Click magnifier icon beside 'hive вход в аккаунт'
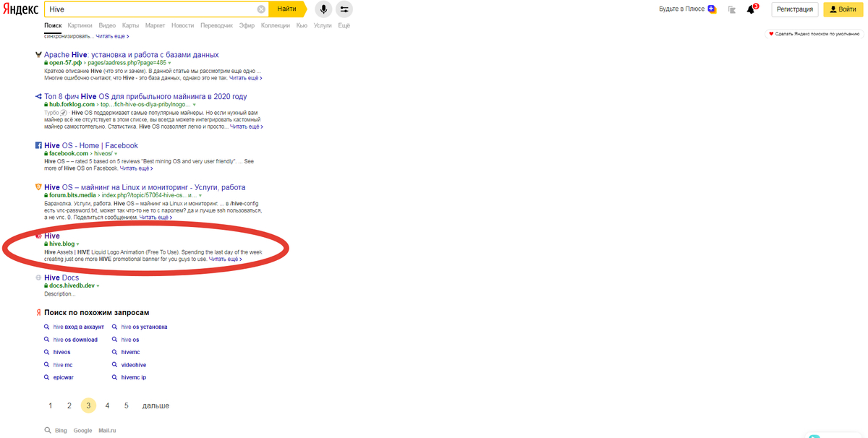 click(47, 327)
